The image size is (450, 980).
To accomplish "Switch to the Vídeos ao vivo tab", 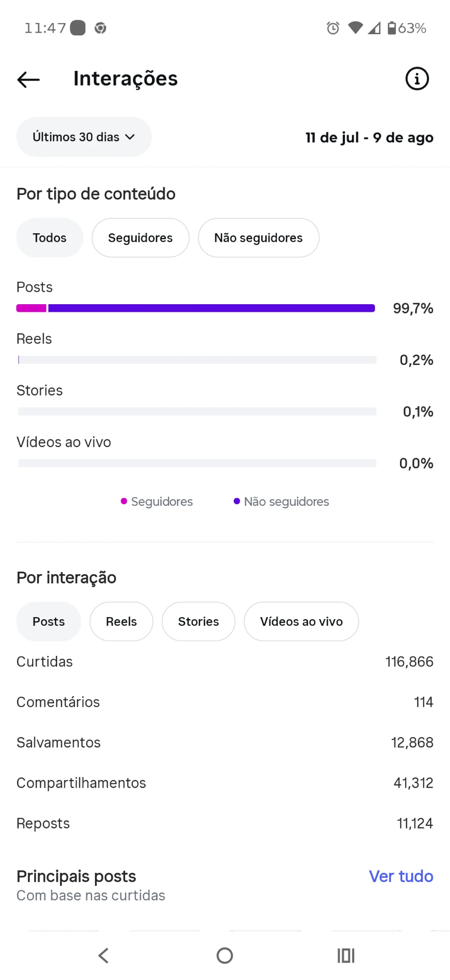I will pos(301,621).
